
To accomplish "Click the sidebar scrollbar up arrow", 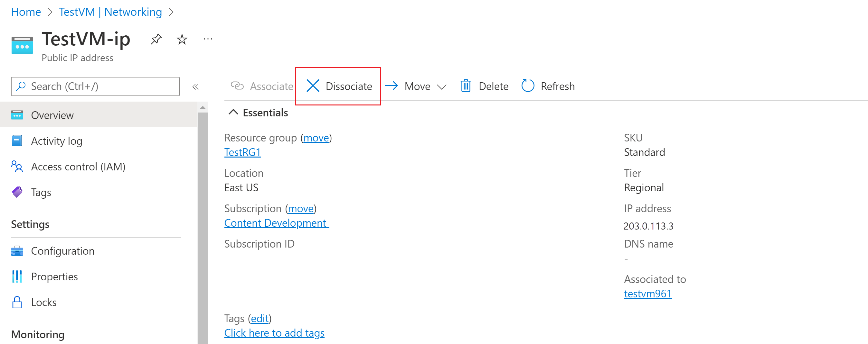I will coord(203,108).
